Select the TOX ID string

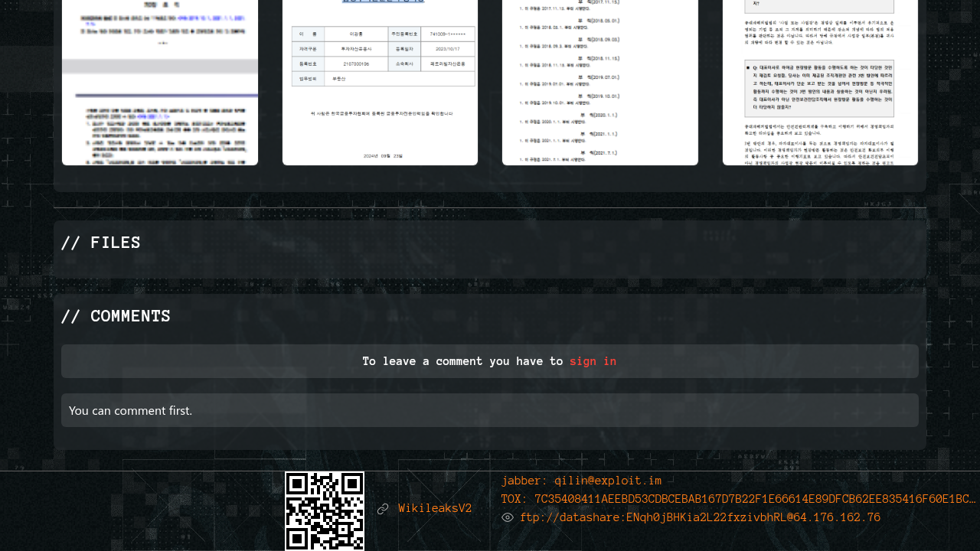738,499
